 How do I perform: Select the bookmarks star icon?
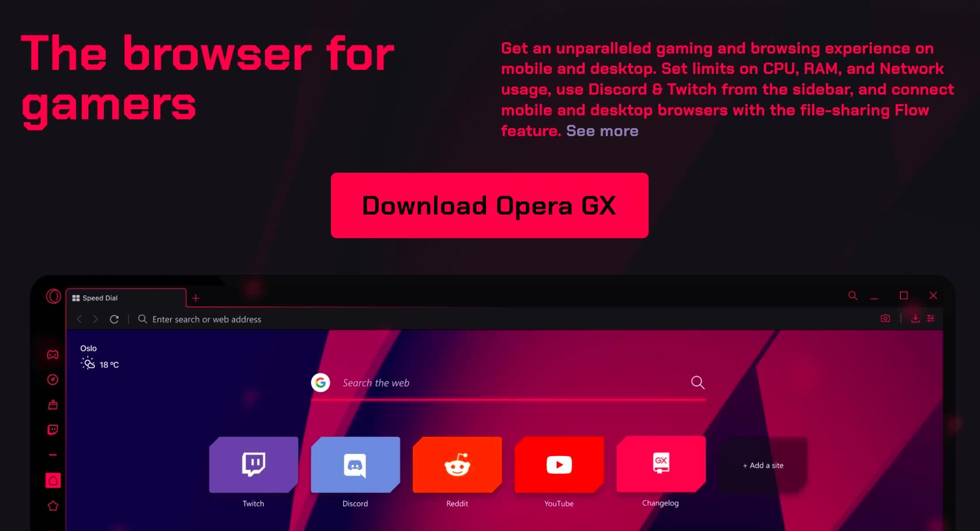(x=52, y=505)
